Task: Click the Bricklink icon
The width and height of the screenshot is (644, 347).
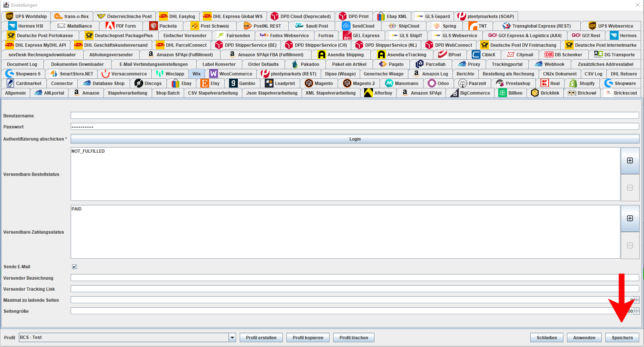Action: (x=535, y=93)
